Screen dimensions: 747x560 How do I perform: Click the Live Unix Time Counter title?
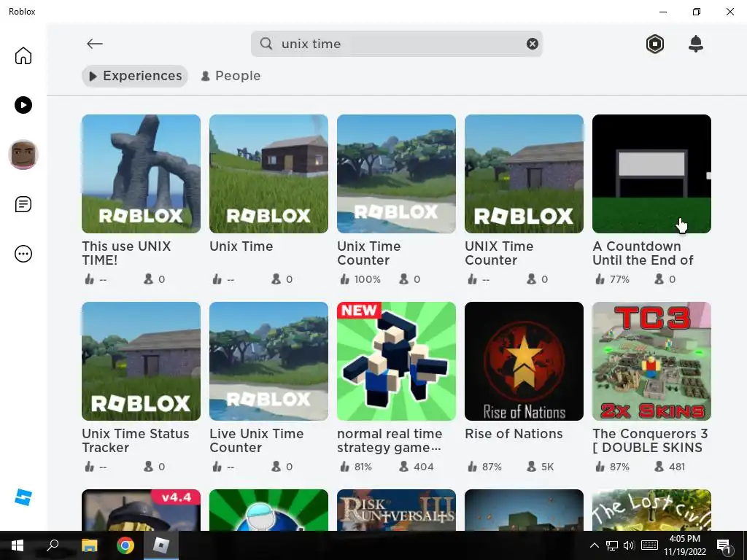click(256, 440)
